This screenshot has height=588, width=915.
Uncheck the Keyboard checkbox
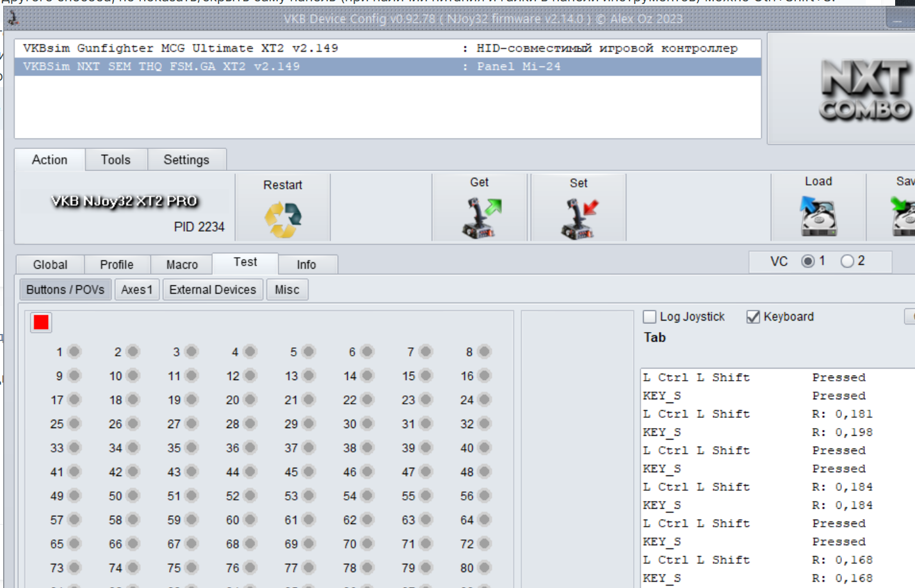tap(753, 317)
